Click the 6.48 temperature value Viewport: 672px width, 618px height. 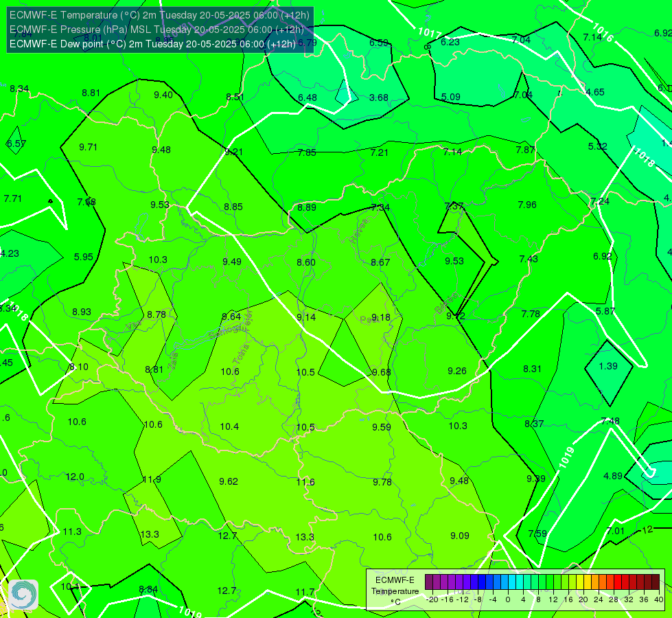tap(308, 98)
